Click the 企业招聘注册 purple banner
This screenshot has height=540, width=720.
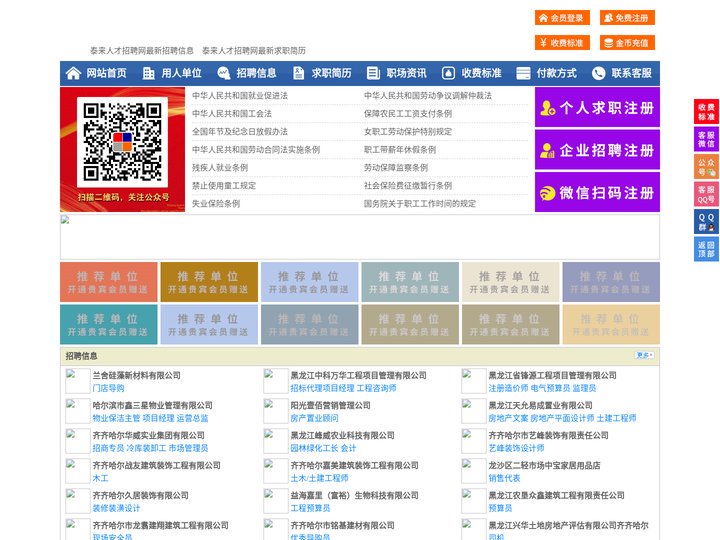[597, 150]
